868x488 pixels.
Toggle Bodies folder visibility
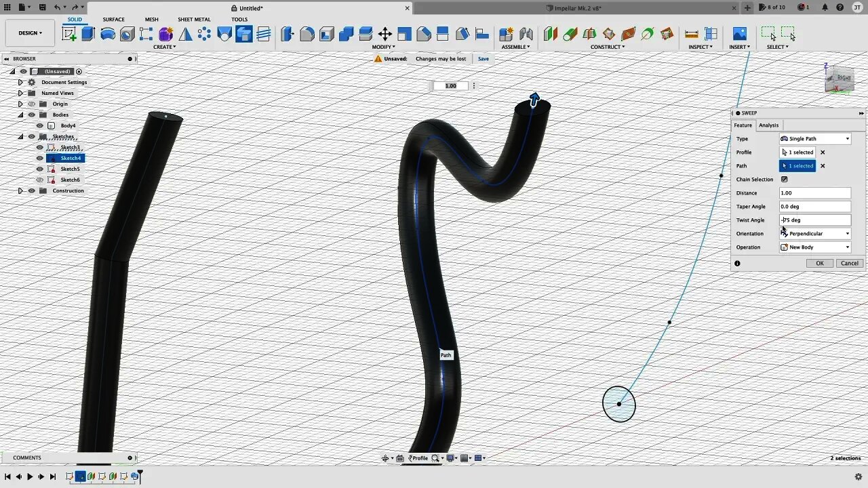[x=31, y=115]
